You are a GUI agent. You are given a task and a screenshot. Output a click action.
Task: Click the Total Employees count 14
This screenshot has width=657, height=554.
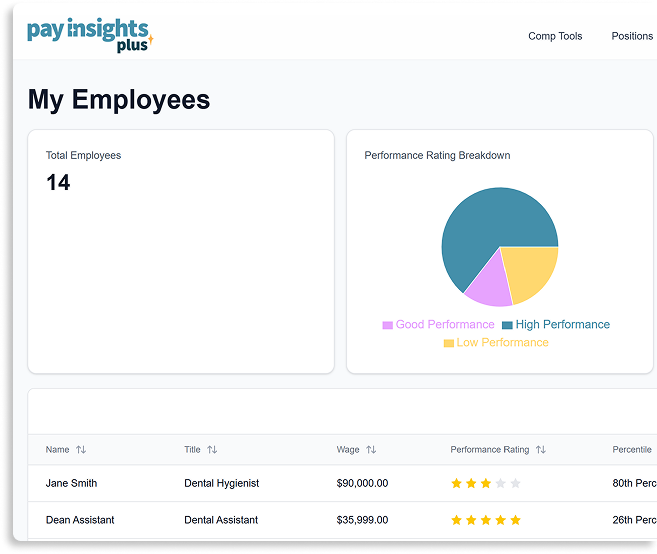pos(58,183)
